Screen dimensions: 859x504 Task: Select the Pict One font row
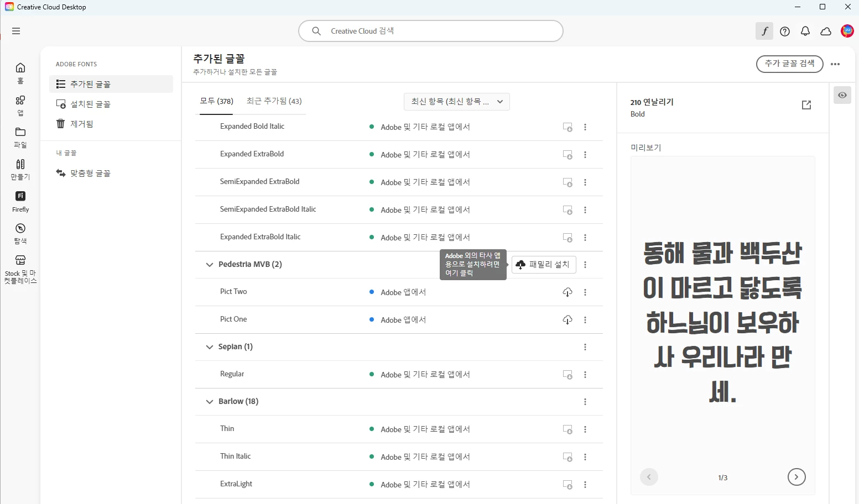pos(399,319)
